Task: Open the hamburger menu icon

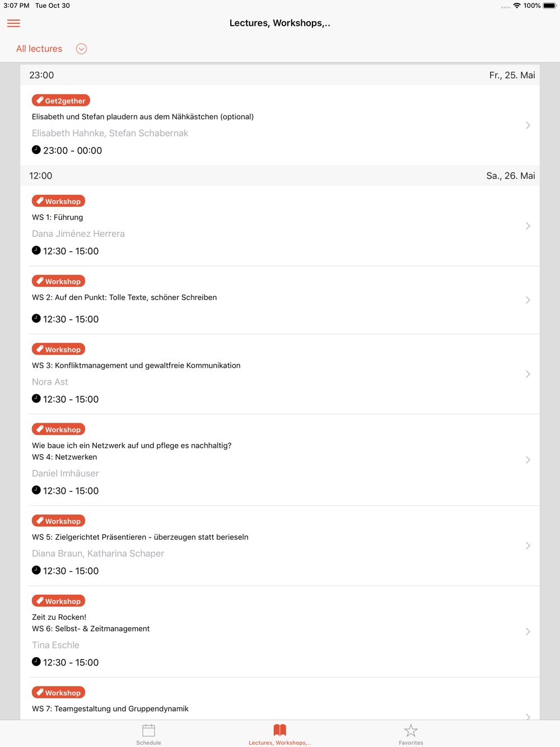Action: [x=13, y=23]
